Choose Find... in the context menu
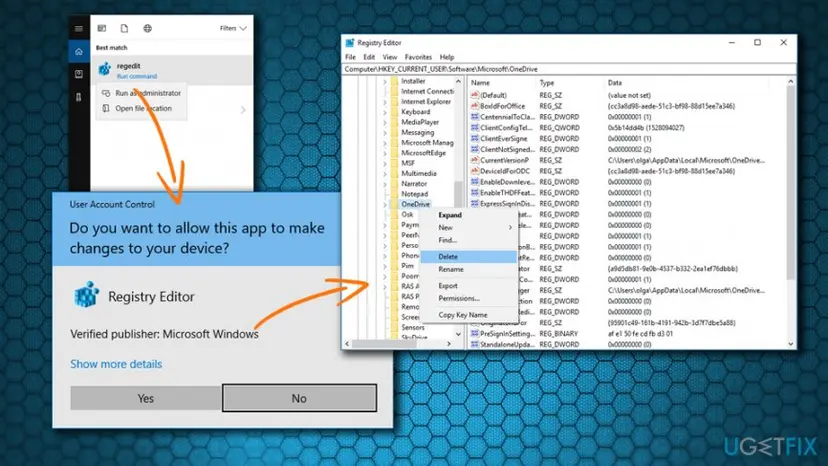The height and width of the screenshot is (466, 828). (x=468, y=240)
